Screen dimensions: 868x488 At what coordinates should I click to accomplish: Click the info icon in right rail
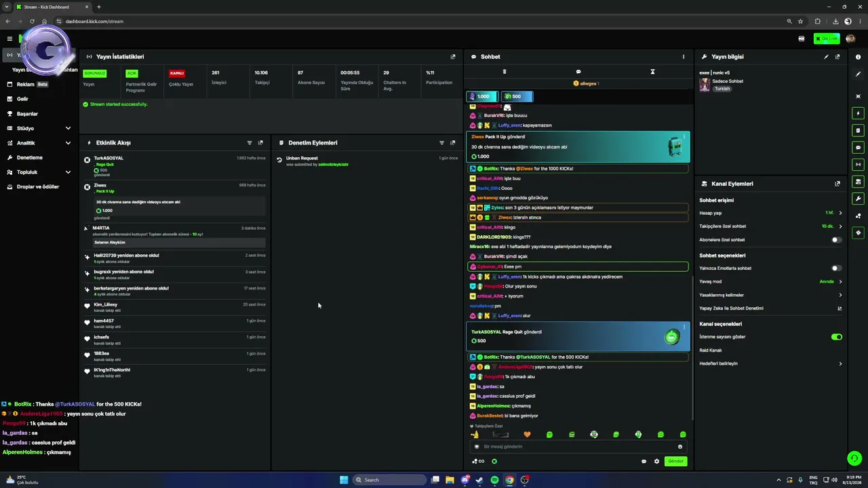tap(859, 57)
